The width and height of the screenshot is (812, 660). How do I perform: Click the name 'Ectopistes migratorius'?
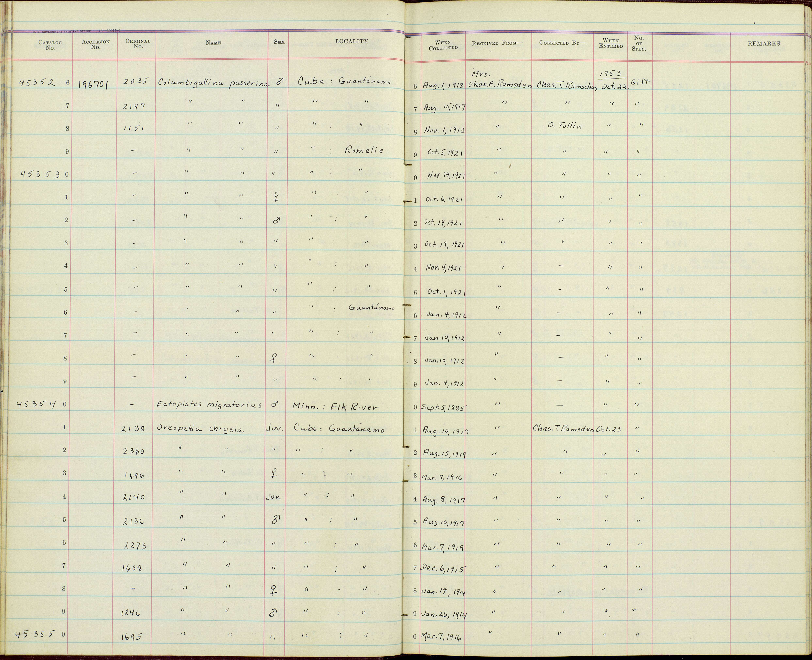(x=209, y=405)
